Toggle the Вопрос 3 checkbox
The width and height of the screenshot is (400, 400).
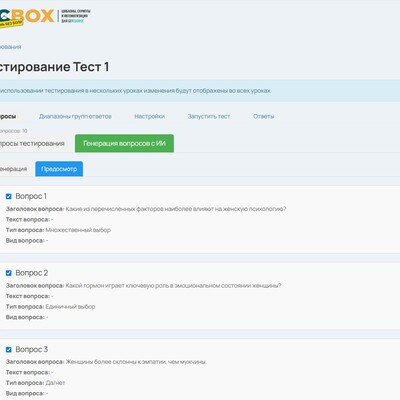9,350
